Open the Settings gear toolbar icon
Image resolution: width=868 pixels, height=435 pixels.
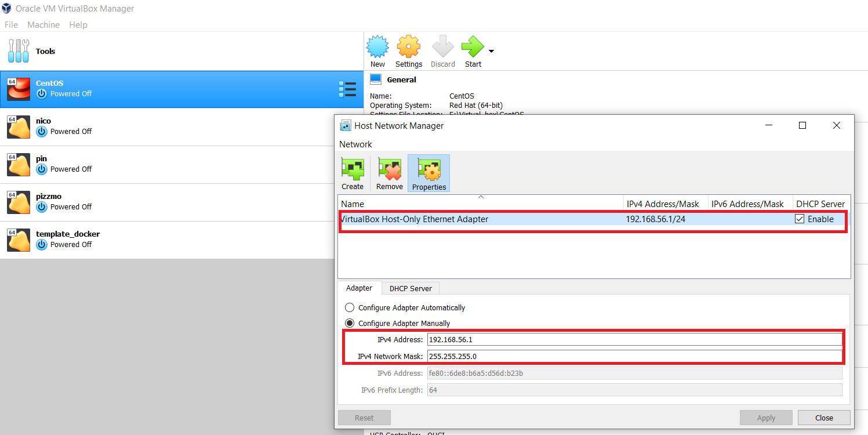click(408, 46)
